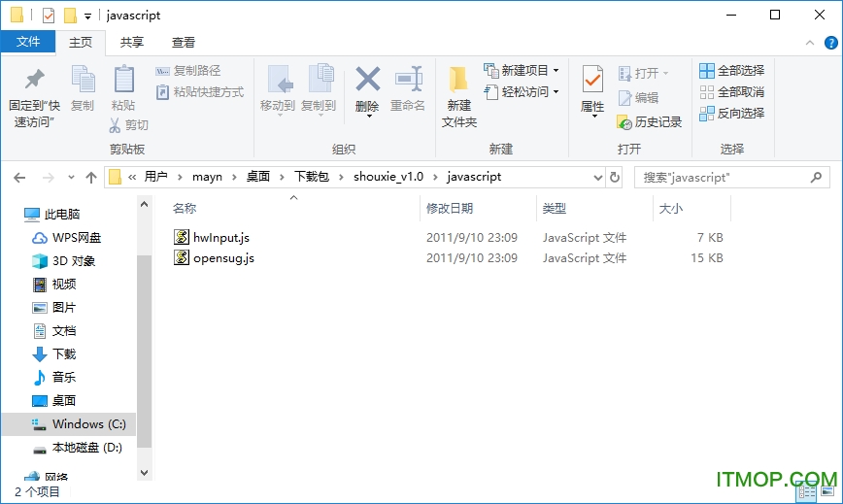Go back with the left arrow
843x504 pixels.
pos(19,178)
